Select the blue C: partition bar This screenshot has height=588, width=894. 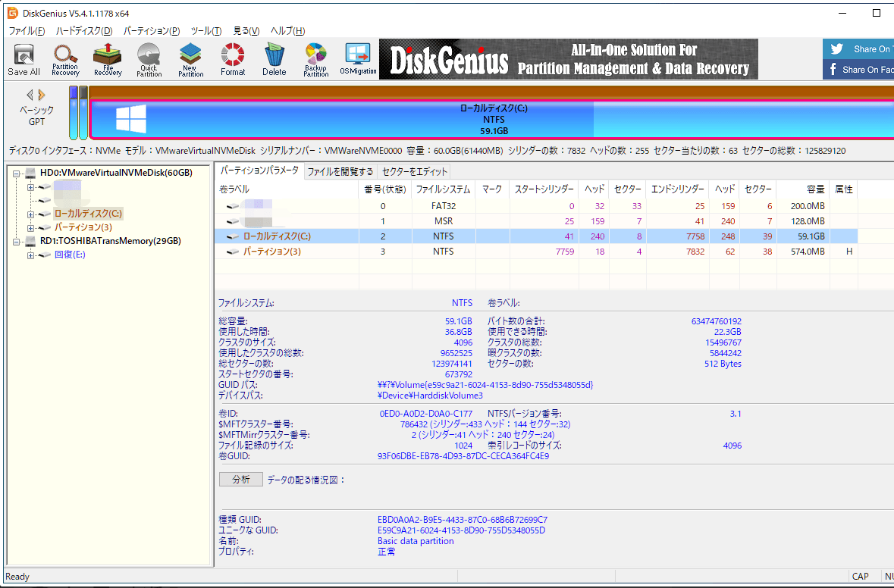click(x=493, y=119)
